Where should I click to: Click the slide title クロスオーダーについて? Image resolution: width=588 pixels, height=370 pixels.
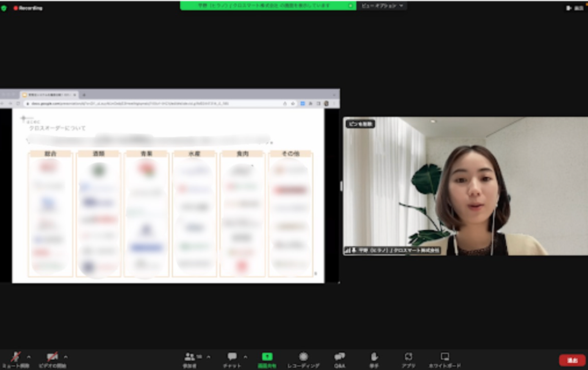point(57,128)
